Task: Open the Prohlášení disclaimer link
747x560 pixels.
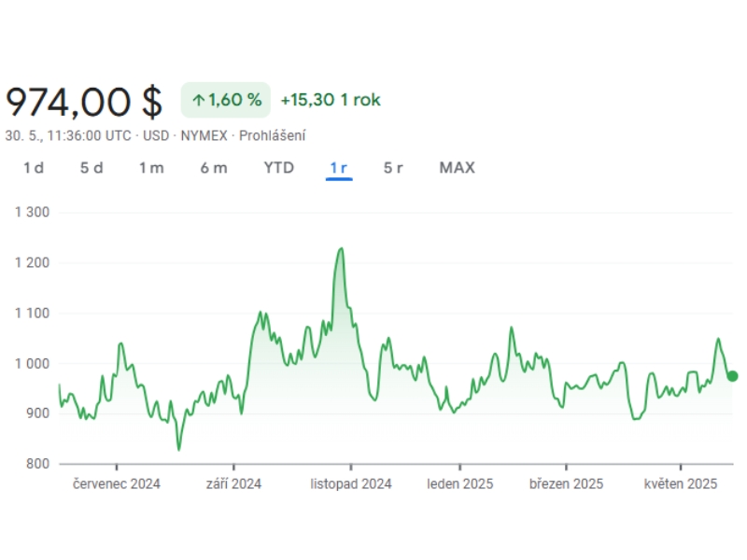Action: [x=273, y=135]
